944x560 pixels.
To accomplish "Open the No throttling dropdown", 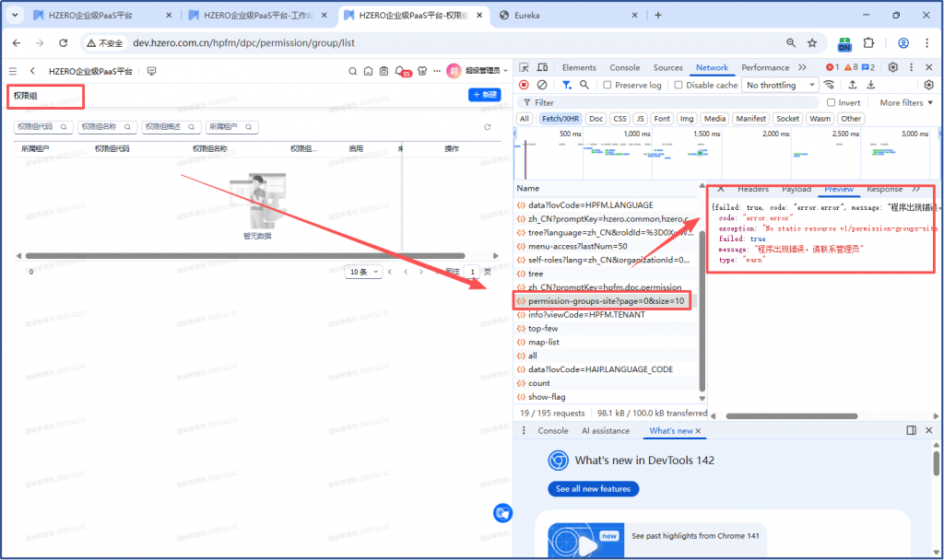I will pos(780,85).
